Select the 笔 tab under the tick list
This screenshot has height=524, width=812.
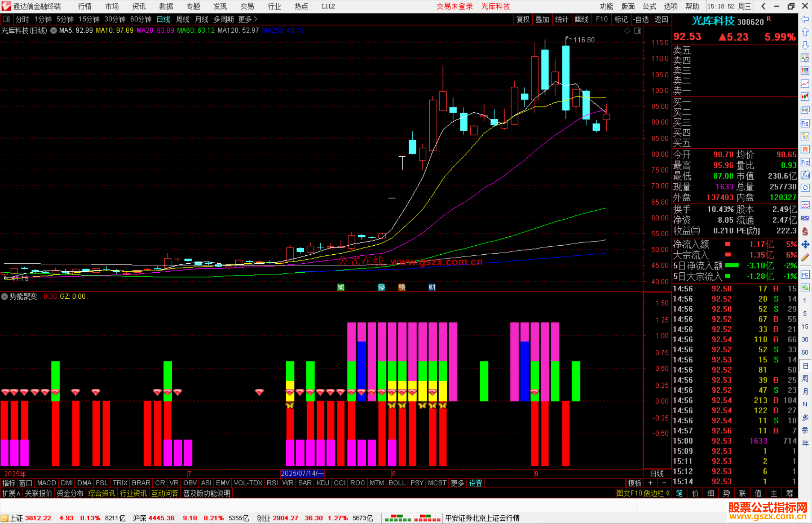click(x=679, y=493)
